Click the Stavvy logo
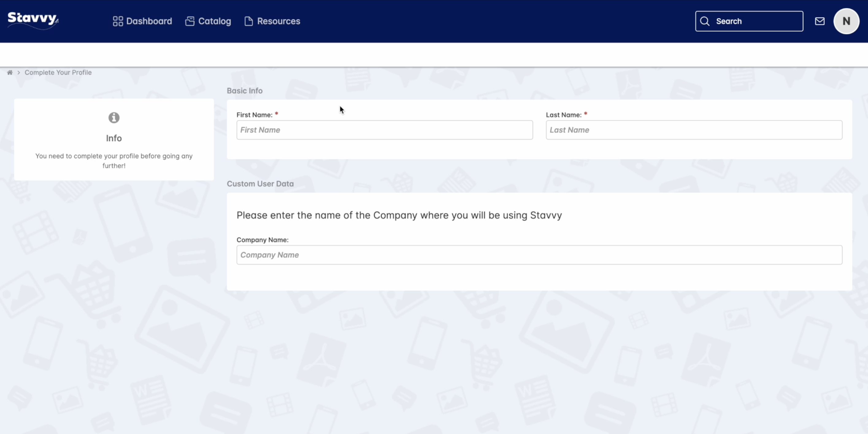 (x=33, y=19)
